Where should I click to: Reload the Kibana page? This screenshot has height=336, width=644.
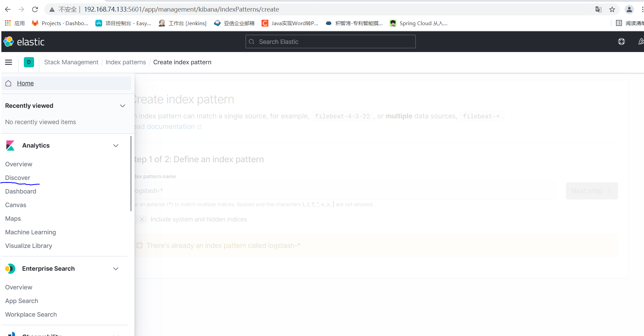pos(35,10)
